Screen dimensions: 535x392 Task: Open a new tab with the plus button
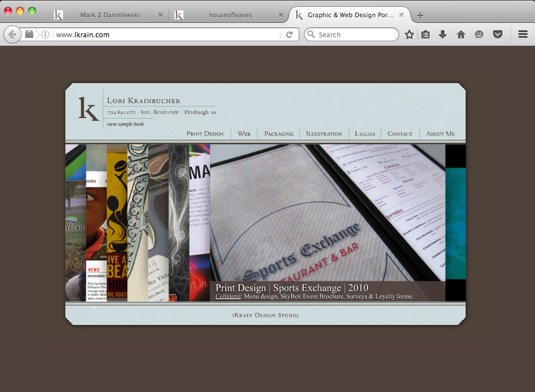(420, 15)
